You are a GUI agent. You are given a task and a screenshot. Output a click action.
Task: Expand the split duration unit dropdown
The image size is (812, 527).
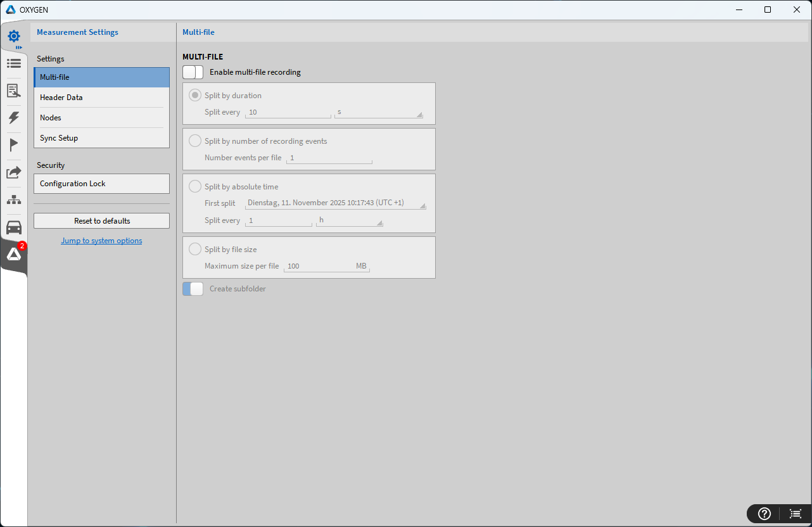point(379,112)
